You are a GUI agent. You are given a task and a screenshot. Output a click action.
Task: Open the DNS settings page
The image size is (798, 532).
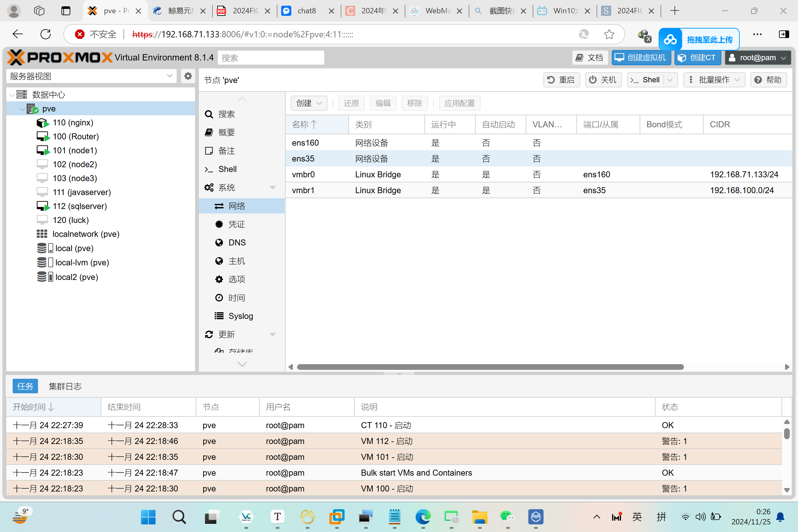(x=237, y=243)
